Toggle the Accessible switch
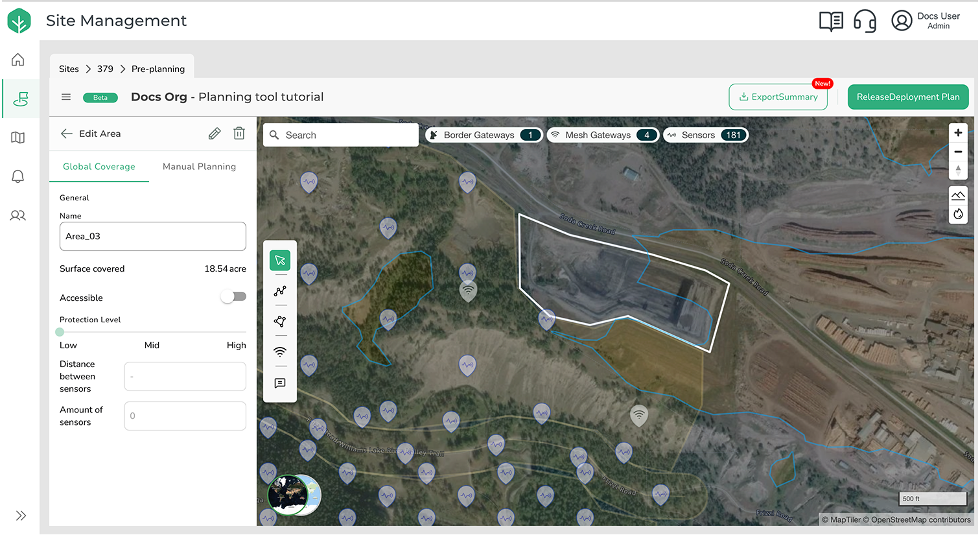 233,297
